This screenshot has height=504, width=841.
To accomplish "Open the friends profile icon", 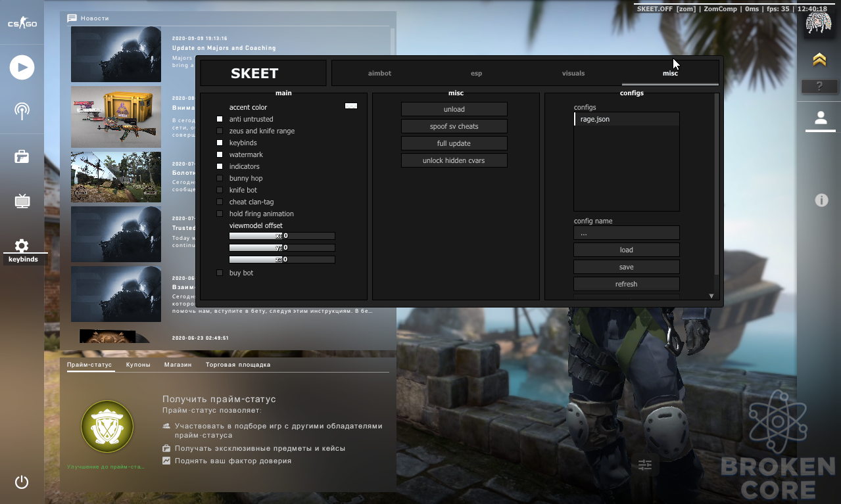I will (820, 118).
